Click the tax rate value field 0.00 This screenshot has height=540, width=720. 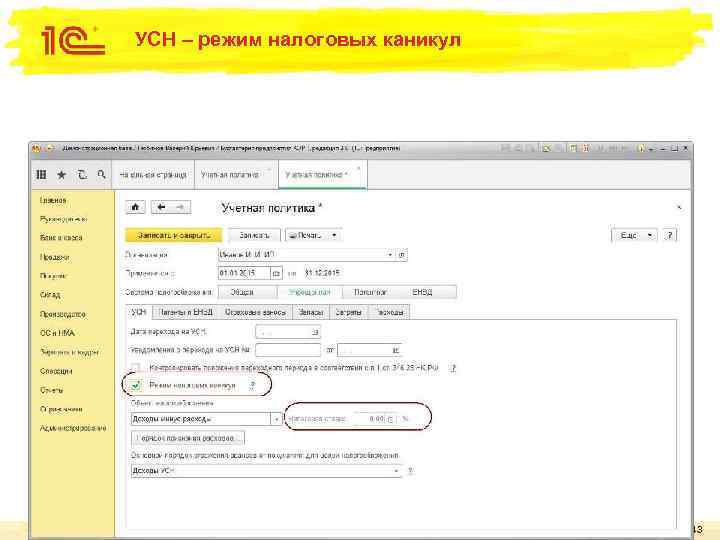368,419
